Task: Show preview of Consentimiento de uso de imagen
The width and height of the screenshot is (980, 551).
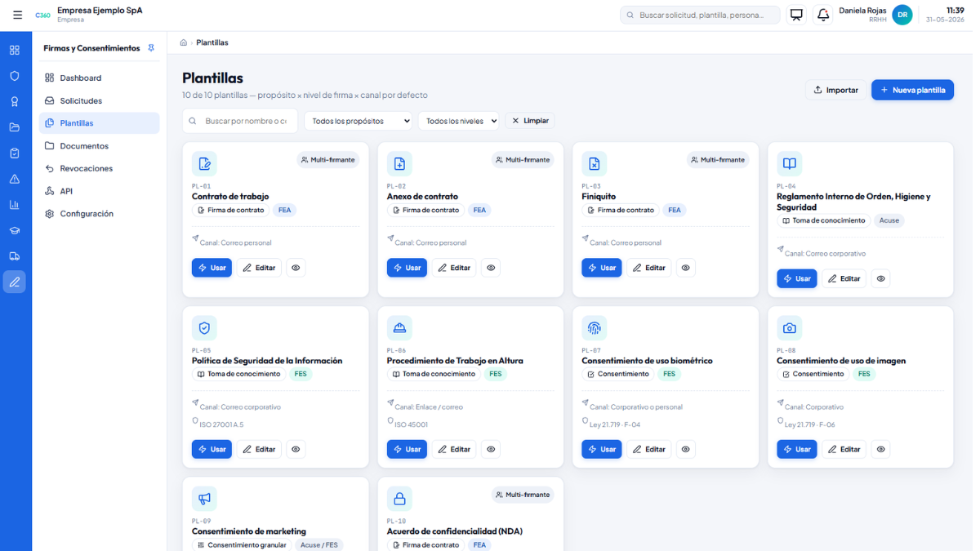Action: 880,449
